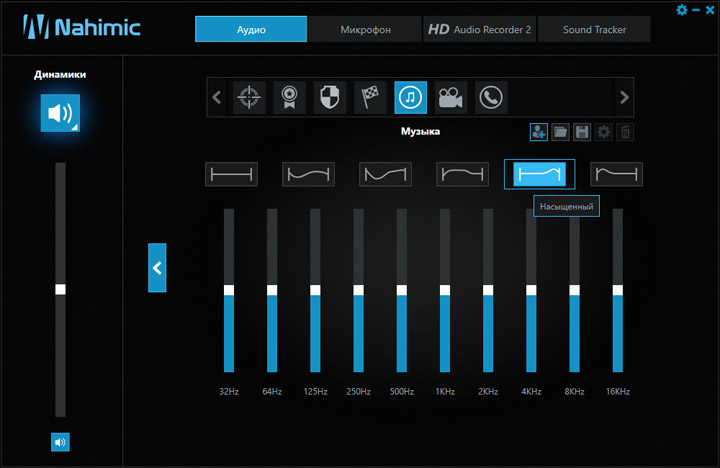Select the shooter crosshair profile icon
The width and height of the screenshot is (720, 468).
[x=249, y=97]
